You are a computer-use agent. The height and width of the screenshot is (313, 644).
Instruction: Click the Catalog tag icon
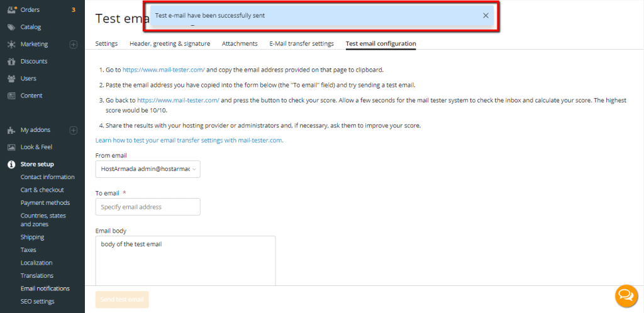(11, 27)
